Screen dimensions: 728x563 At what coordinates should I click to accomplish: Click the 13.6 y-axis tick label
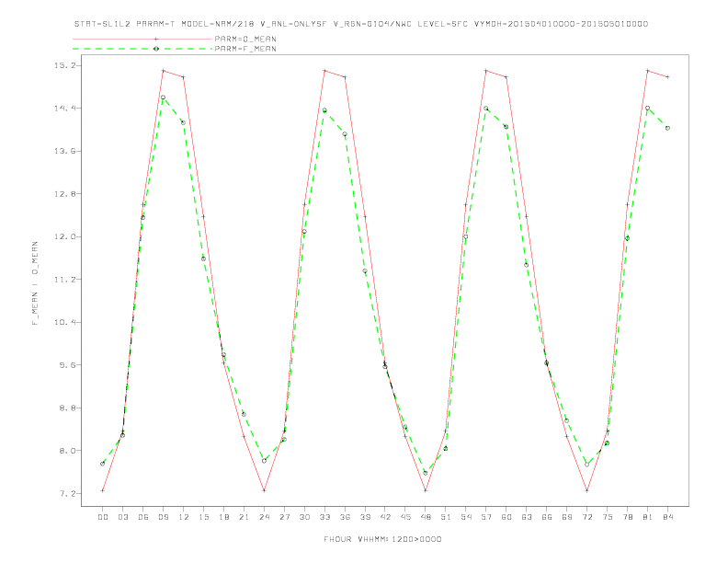(x=63, y=151)
